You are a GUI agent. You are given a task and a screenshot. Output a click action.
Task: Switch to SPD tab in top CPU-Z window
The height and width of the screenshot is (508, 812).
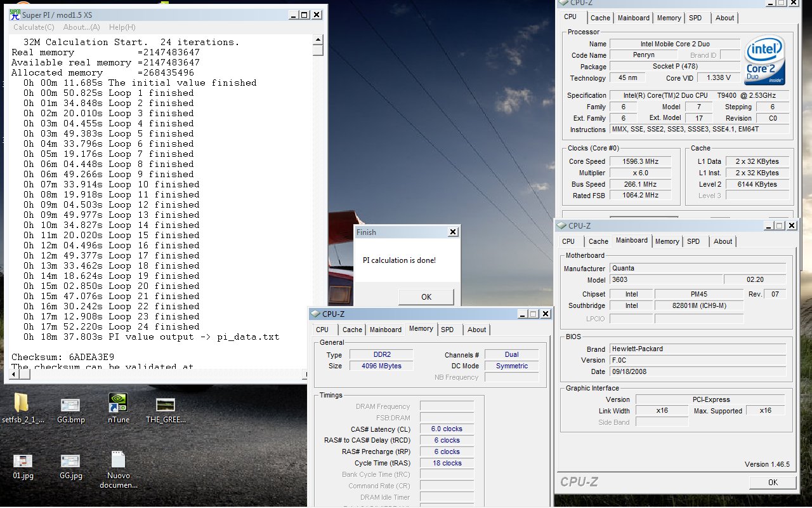[x=696, y=18]
